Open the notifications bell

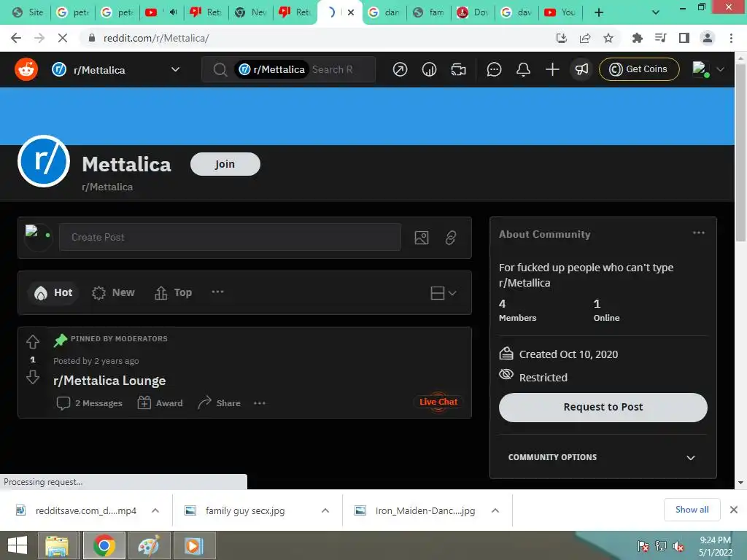pyautogui.click(x=523, y=69)
